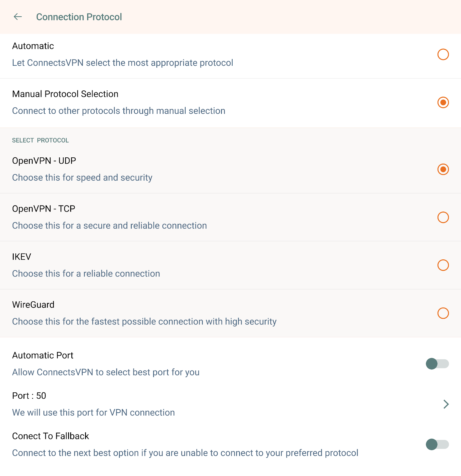Click the Automatic Port label
Image resolution: width=461 pixels, height=476 pixels.
(43, 356)
